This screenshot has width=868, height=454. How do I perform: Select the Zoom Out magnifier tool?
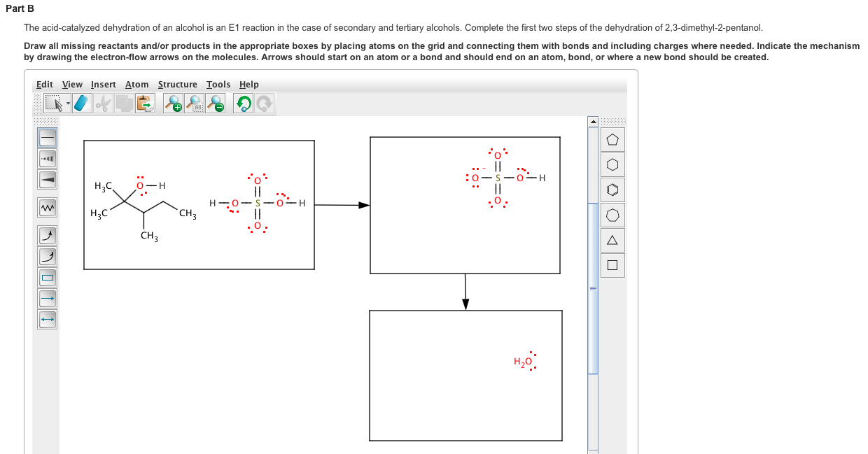coord(216,103)
